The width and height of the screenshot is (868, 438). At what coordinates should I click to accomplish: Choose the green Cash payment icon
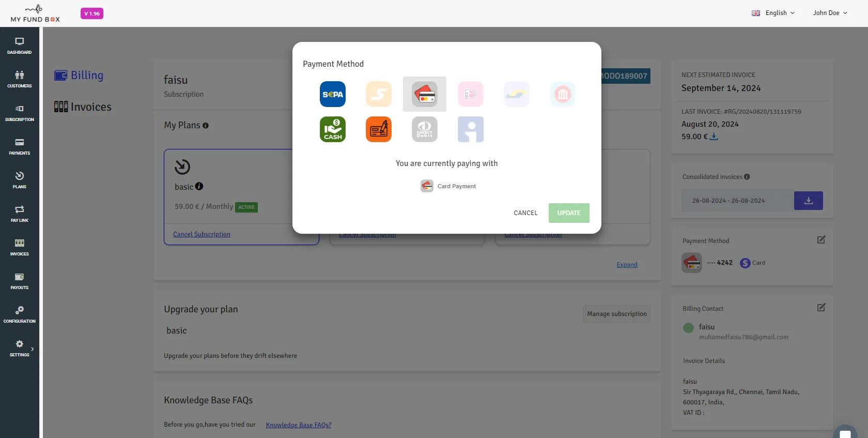(x=333, y=129)
